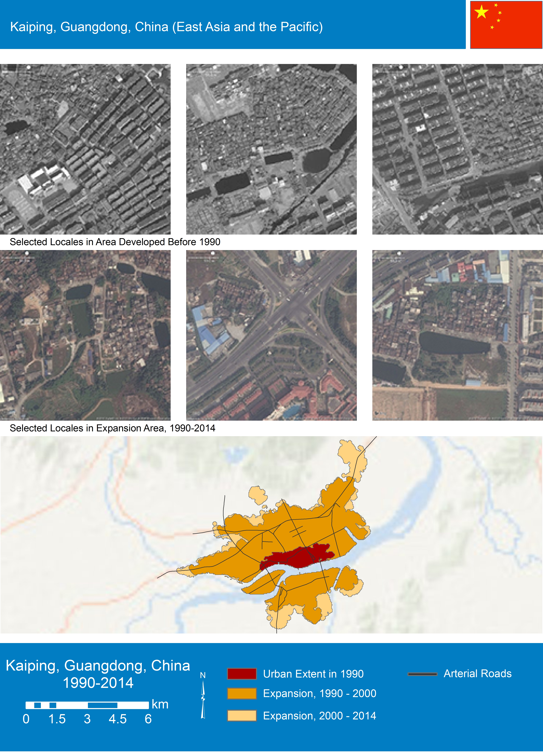Open the first grayscale pre-1990 satellite thumbnail
The height and width of the screenshot is (756, 543).
(x=85, y=149)
